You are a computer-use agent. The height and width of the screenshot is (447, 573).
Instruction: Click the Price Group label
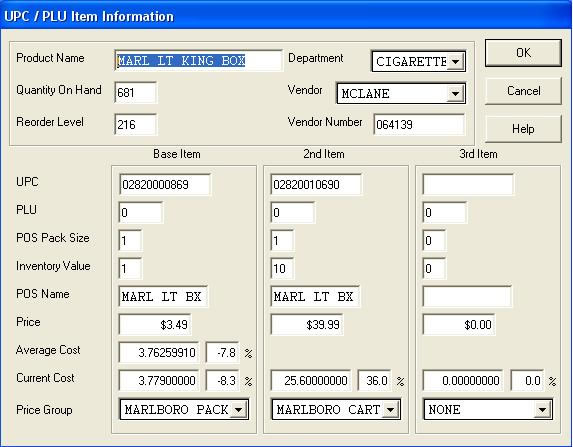pyautogui.click(x=44, y=410)
